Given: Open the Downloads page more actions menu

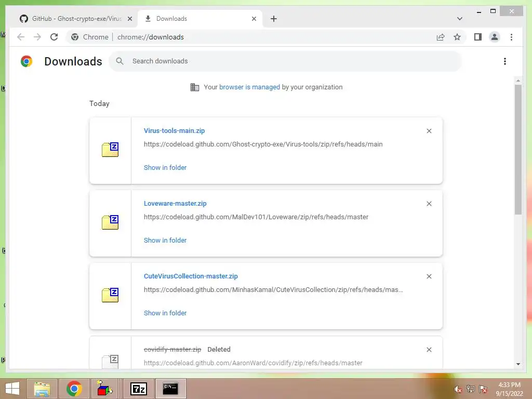Looking at the screenshot, I should tap(505, 61).
